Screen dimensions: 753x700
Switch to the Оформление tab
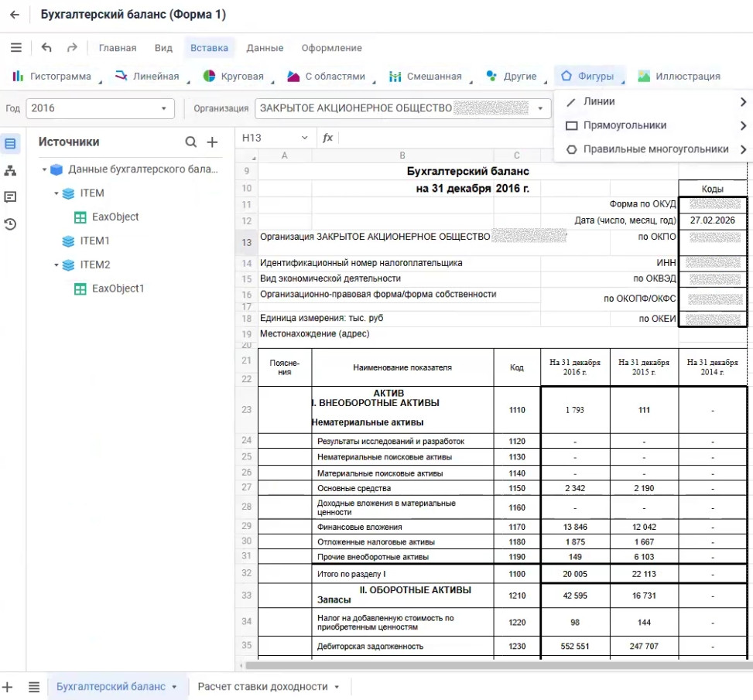click(332, 48)
